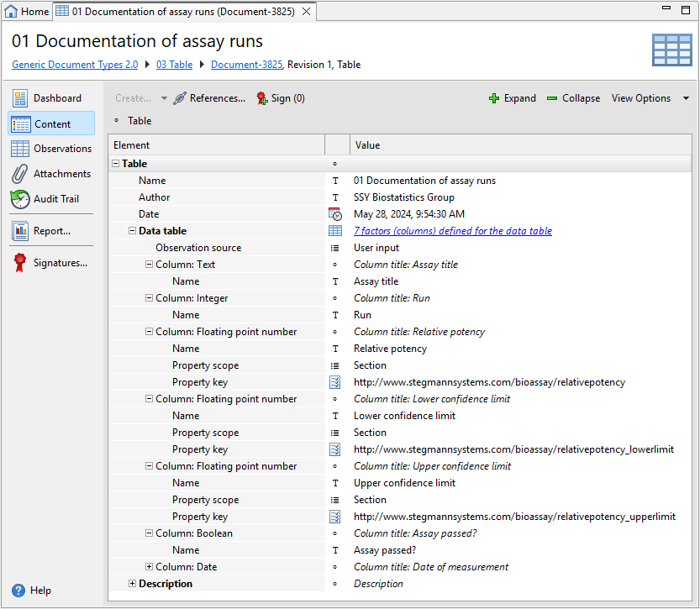This screenshot has width=700, height=609.
Task: Select the Assay passed? name value
Action: point(385,550)
